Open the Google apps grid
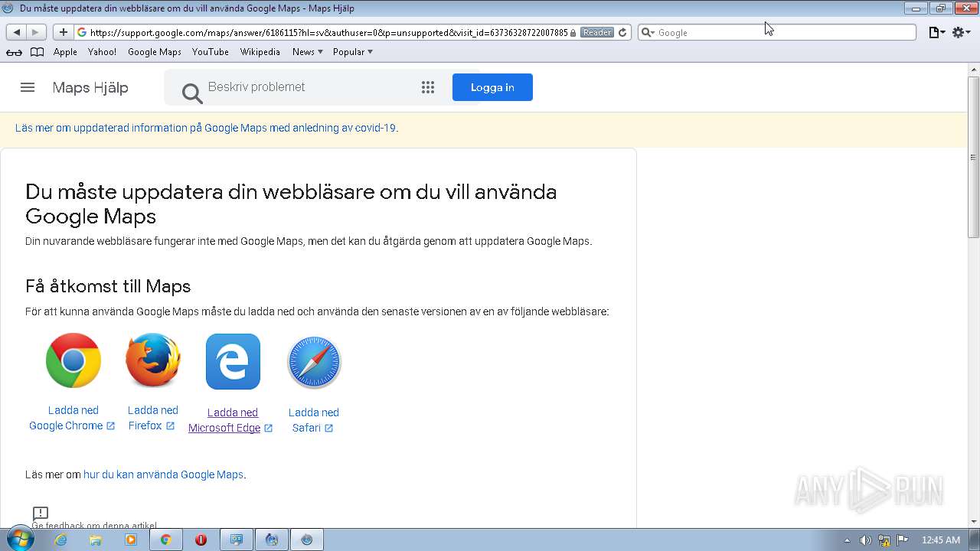This screenshot has width=980, height=551. 428,87
